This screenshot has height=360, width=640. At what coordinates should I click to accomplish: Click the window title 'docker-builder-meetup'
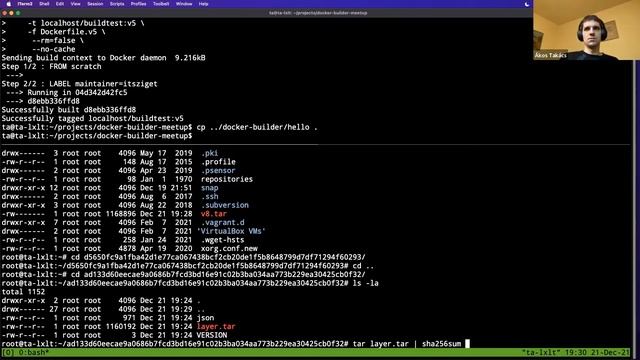click(x=318, y=13)
